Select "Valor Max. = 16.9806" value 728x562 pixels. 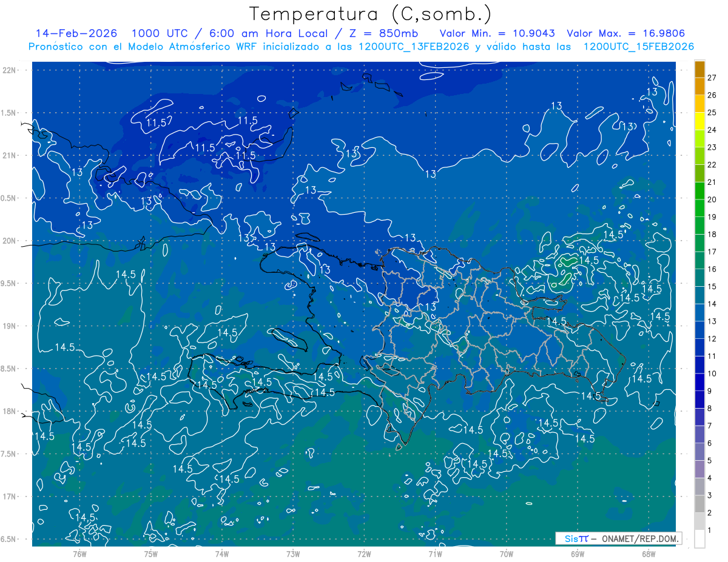(625, 34)
